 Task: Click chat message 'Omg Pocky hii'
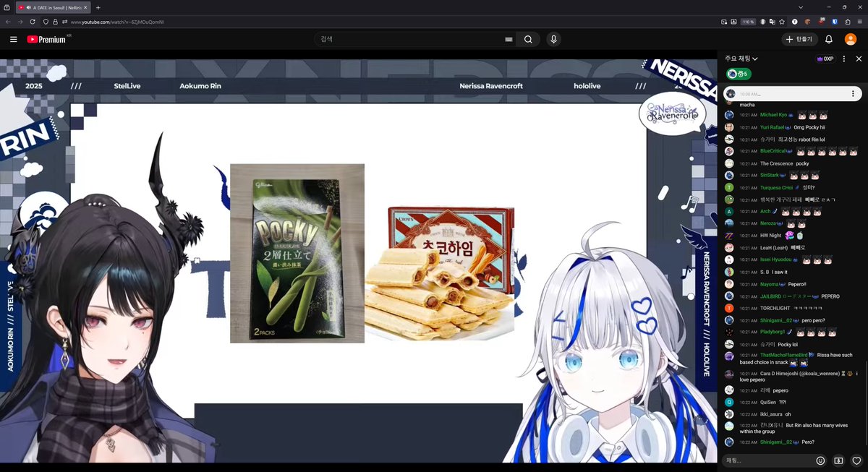pyautogui.click(x=809, y=127)
